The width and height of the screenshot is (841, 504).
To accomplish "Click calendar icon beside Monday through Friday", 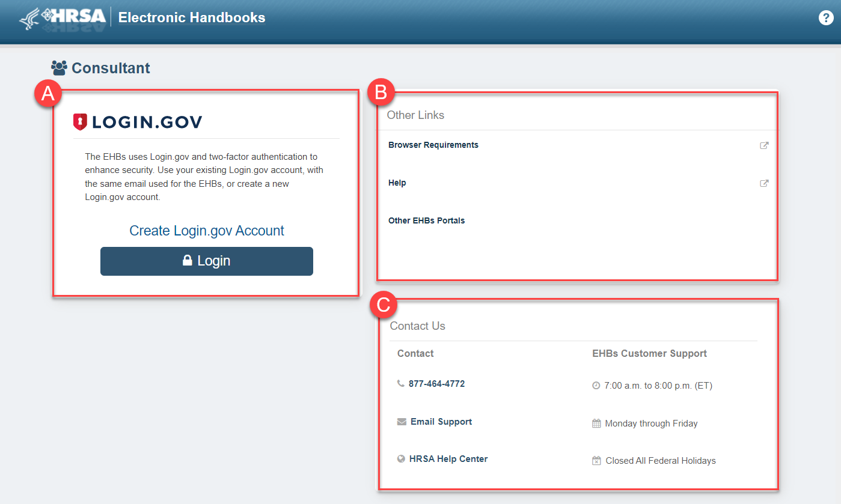I will 596,424.
